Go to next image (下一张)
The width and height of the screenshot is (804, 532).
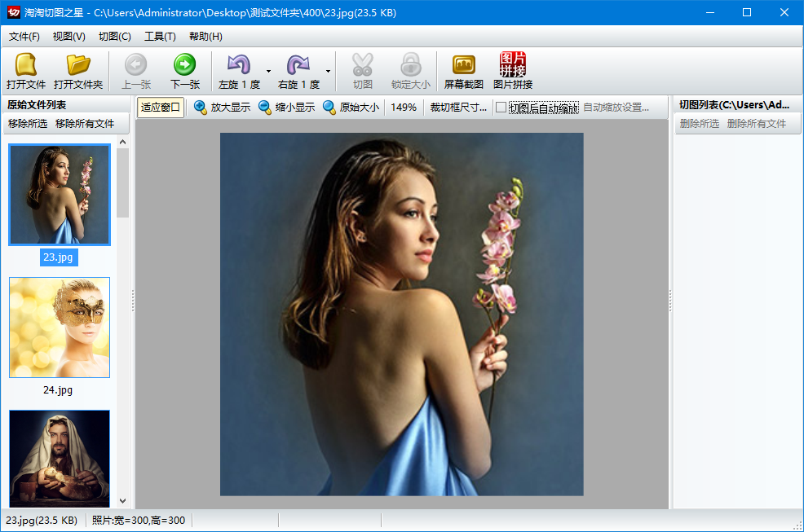[x=184, y=65]
